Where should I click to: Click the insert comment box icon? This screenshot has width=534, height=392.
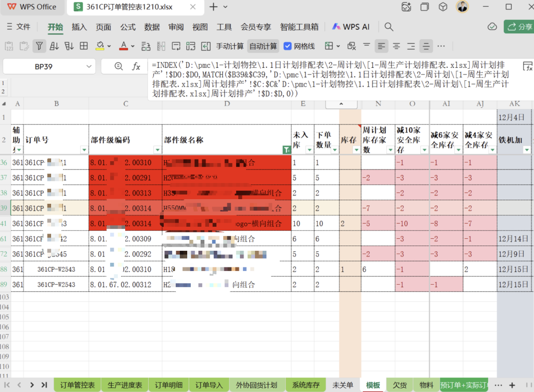coord(176,46)
